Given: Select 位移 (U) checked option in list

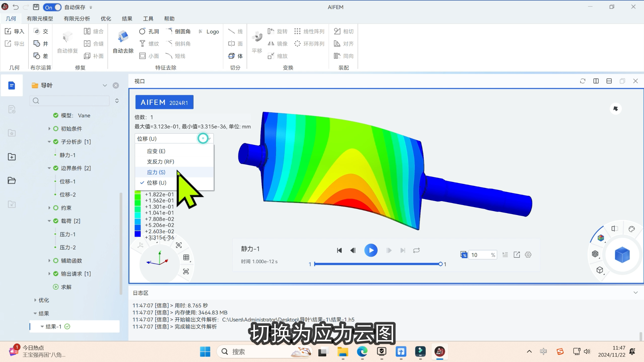Looking at the screenshot, I should (157, 183).
